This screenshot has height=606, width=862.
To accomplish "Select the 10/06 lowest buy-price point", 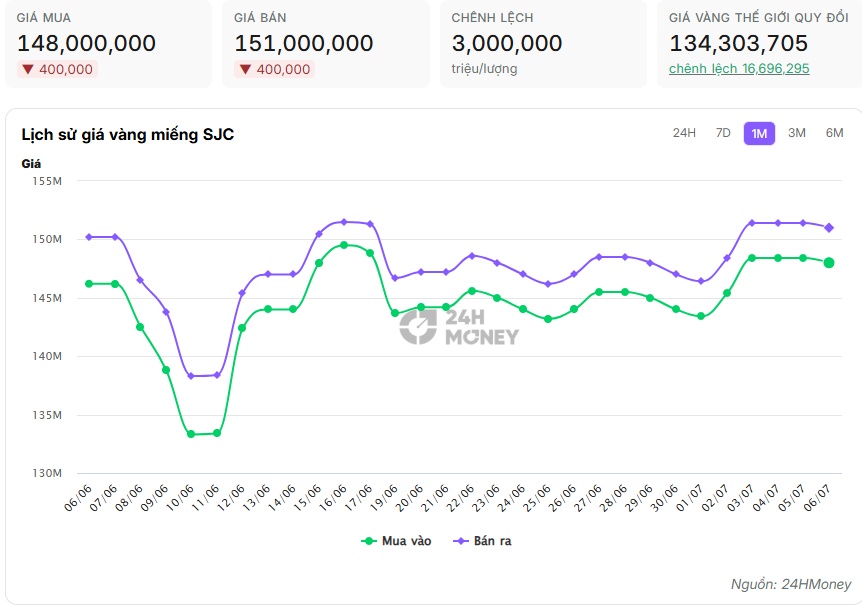I will click(191, 434).
